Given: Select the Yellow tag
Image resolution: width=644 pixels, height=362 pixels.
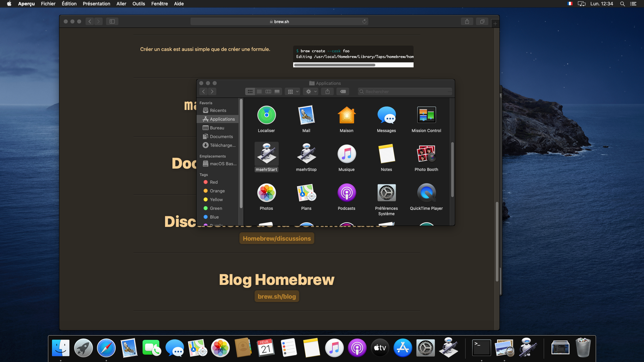Looking at the screenshot, I should pyautogui.click(x=218, y=199).
